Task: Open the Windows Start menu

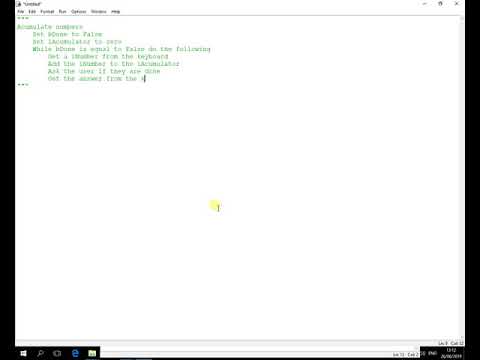Action: point(23,353)
